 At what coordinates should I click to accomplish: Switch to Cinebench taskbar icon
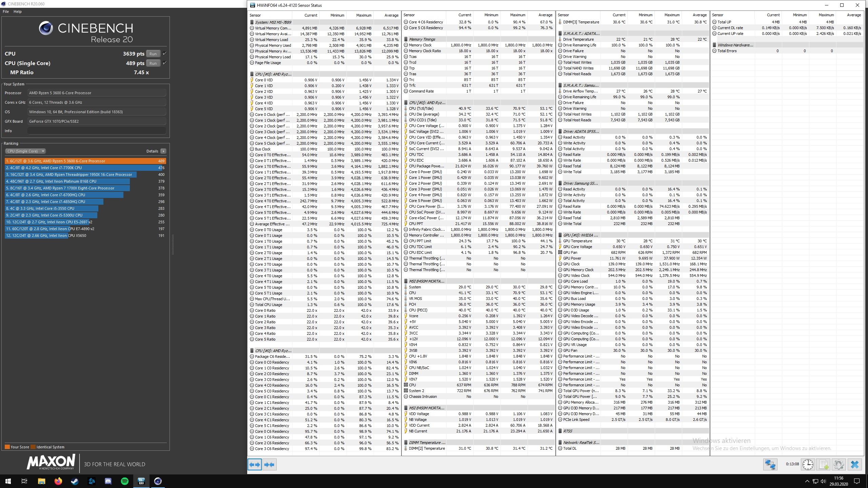pyautogui.click(x=158, y=481)
